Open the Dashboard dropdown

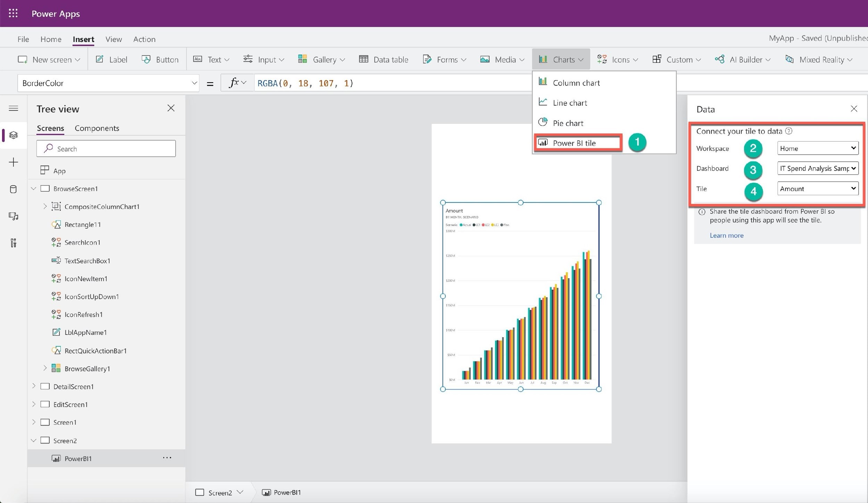click(x=818, y=168)
